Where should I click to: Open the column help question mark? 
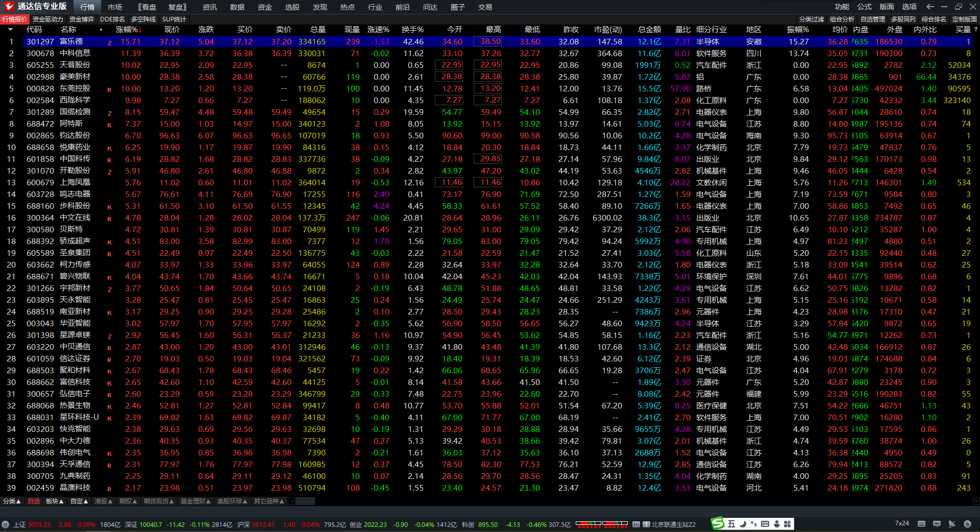[976, 30]
